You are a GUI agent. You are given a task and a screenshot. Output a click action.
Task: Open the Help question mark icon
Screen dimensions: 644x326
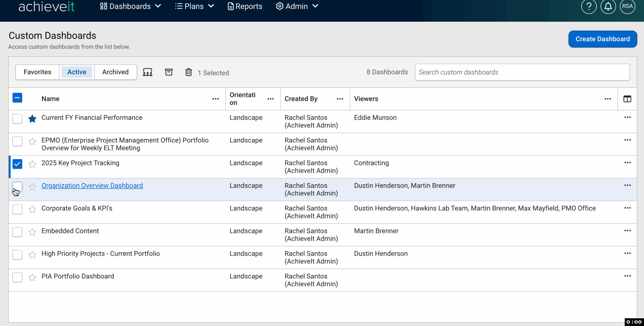point(589,7)
